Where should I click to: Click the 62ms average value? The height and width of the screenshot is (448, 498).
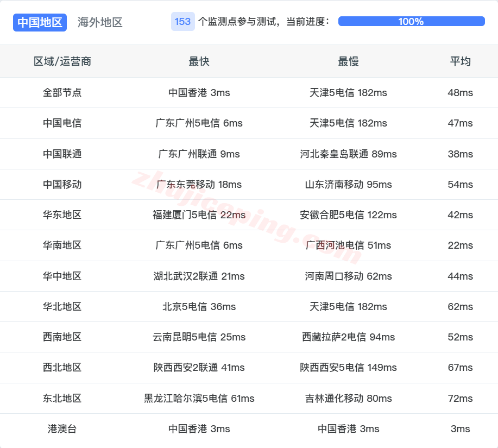pyautogui.click(x=460, y=306)
